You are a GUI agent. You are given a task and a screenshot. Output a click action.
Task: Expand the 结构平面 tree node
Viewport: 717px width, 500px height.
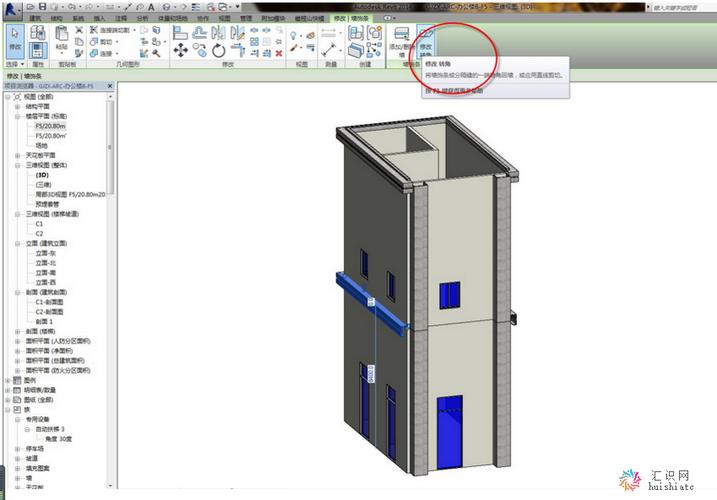(17, 107)
